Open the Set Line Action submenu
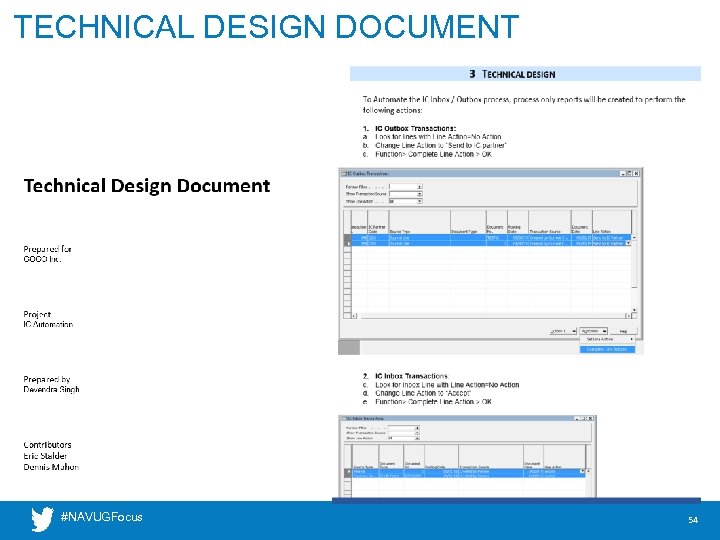720x540 pixels. (x=607, y=339)
